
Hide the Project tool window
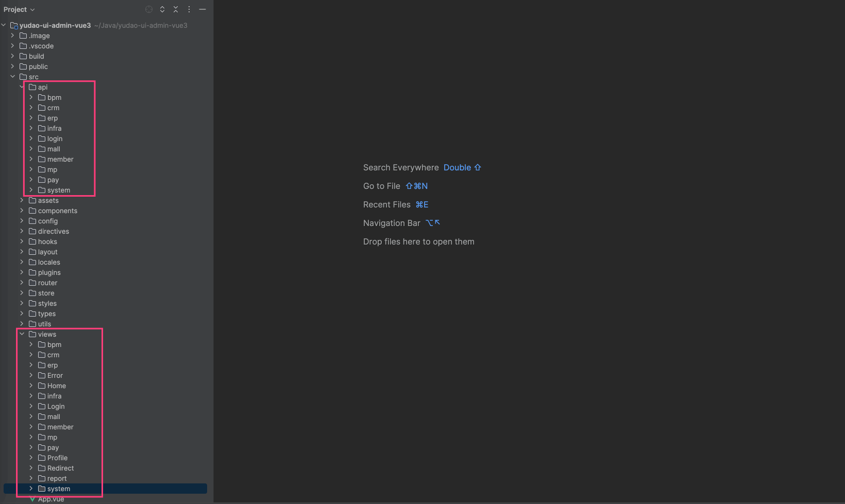point(202,9)
